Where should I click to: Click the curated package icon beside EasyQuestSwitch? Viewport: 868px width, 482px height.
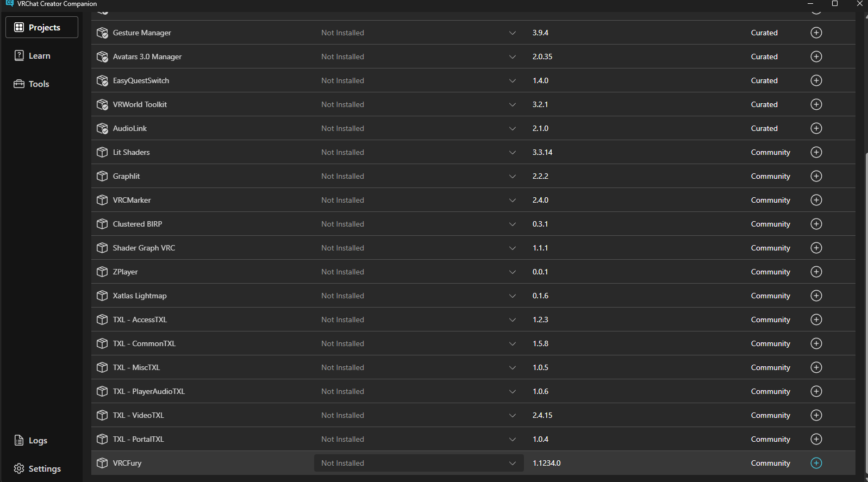(102, 80)
